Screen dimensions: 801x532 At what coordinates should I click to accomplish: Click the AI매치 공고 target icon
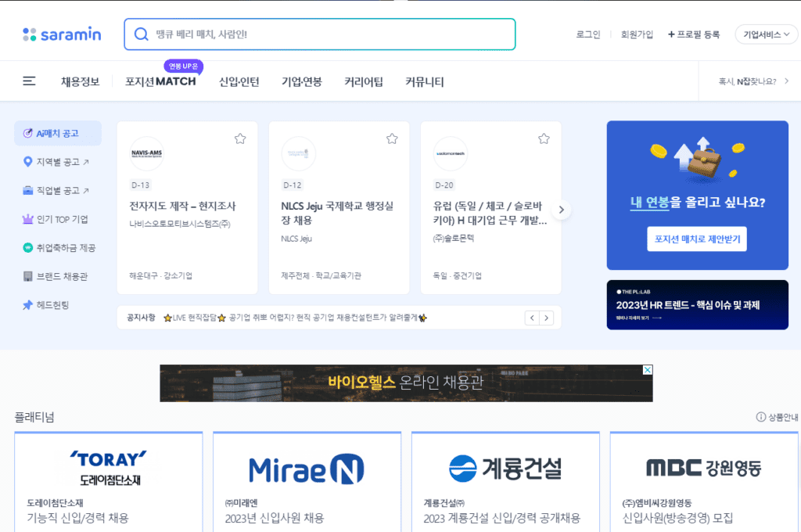pos(27,133)
